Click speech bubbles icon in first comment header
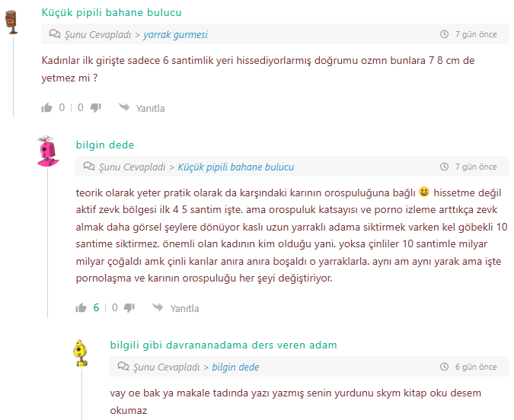Viewport: 514px width, 420px height. [55, 33]
